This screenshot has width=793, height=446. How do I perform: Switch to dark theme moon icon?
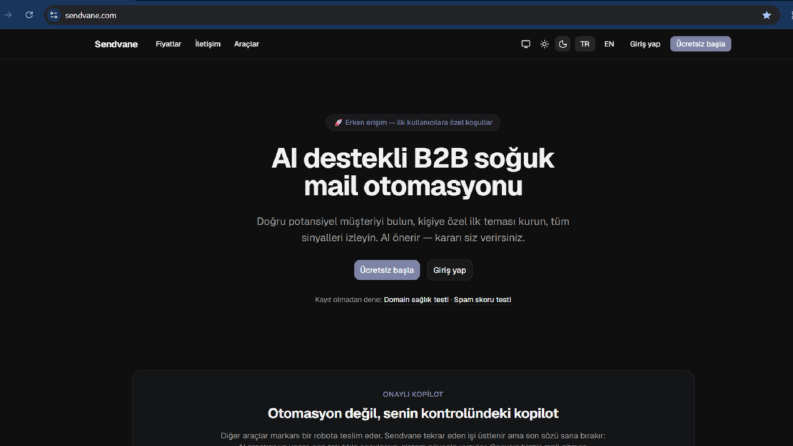click(563, 44)
